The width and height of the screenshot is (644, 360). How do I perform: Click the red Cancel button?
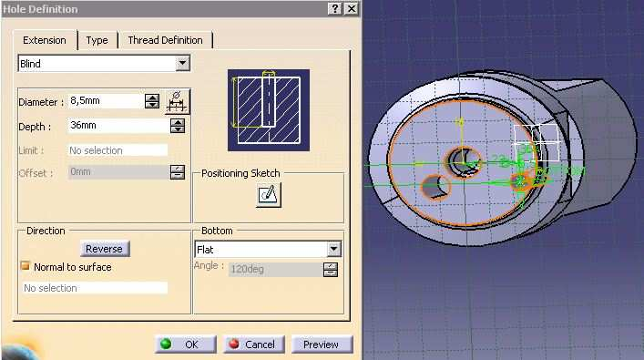[x=254, y=344]
